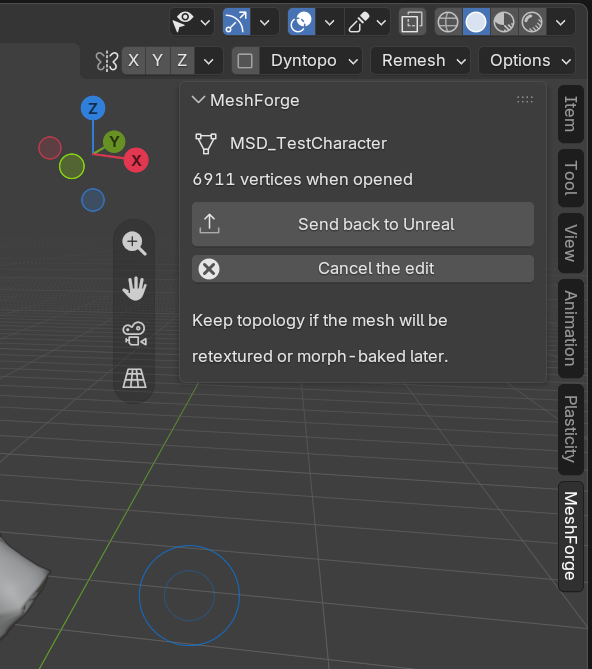Click the X cancel icon
This screenshot has width=592, height=669.
209,269
